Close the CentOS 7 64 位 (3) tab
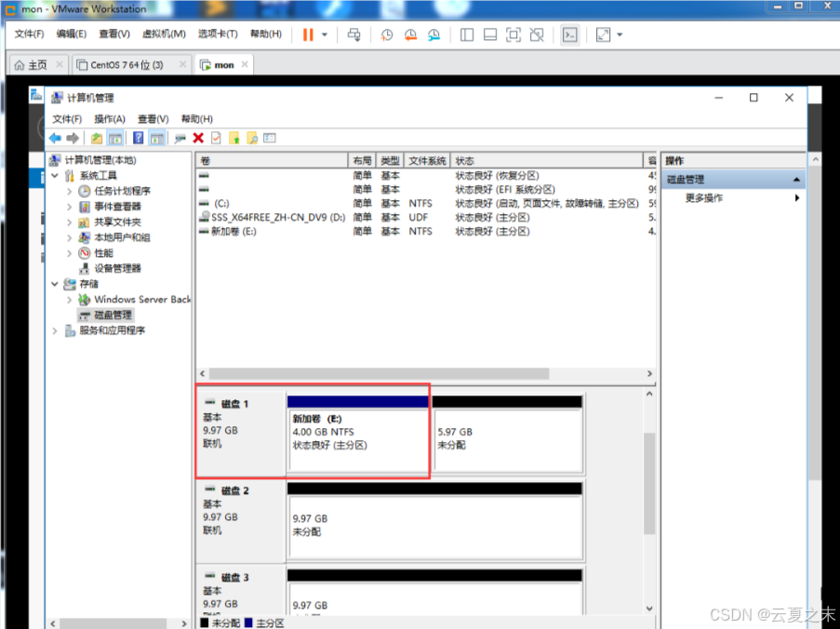 182,64
